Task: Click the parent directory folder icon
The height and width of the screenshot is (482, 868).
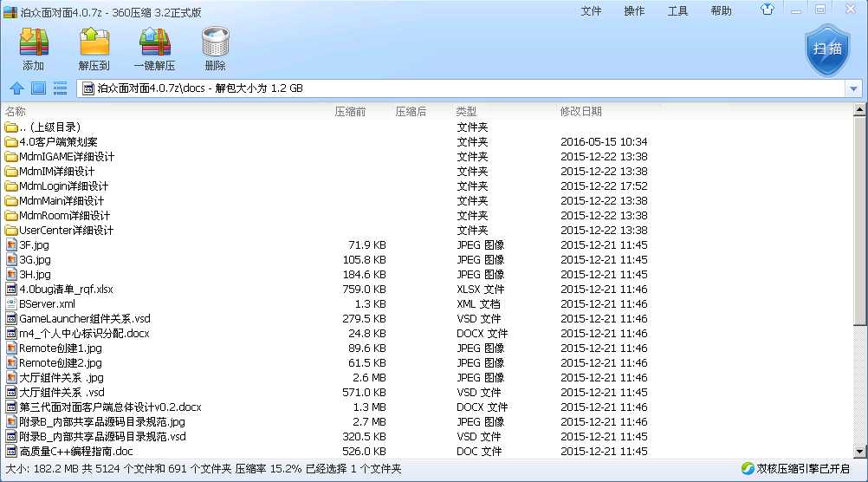Action: pos(11,127)
